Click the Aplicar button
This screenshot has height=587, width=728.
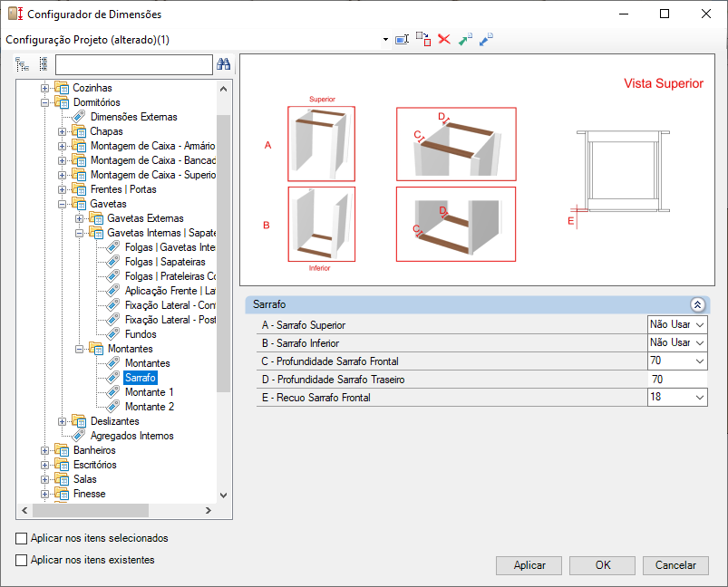pyautogui.click(x=529, y=565)
